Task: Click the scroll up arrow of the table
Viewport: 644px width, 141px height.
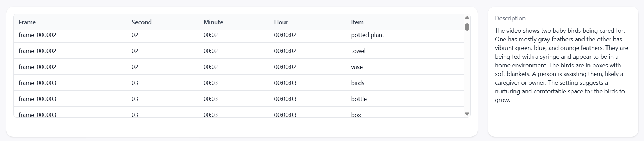Action: (x=467, y=18)
